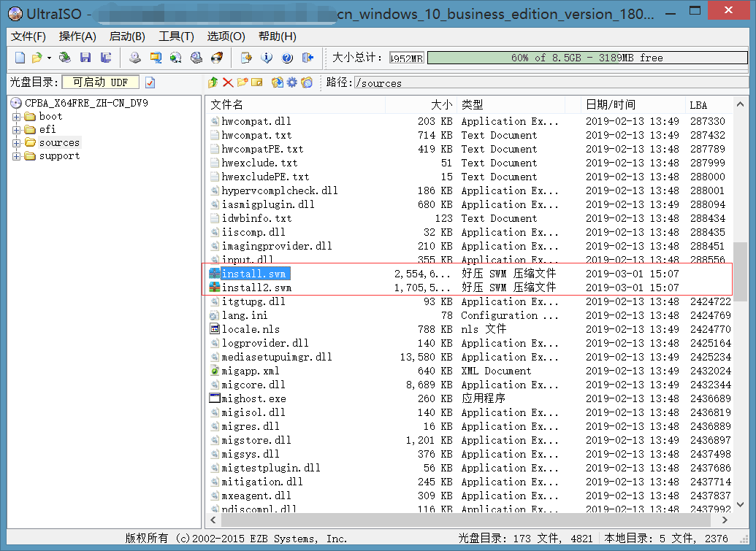This screenshot has width=756, height=551.
Task: Open the 操作(A) menu
Action: coord(77,36)
